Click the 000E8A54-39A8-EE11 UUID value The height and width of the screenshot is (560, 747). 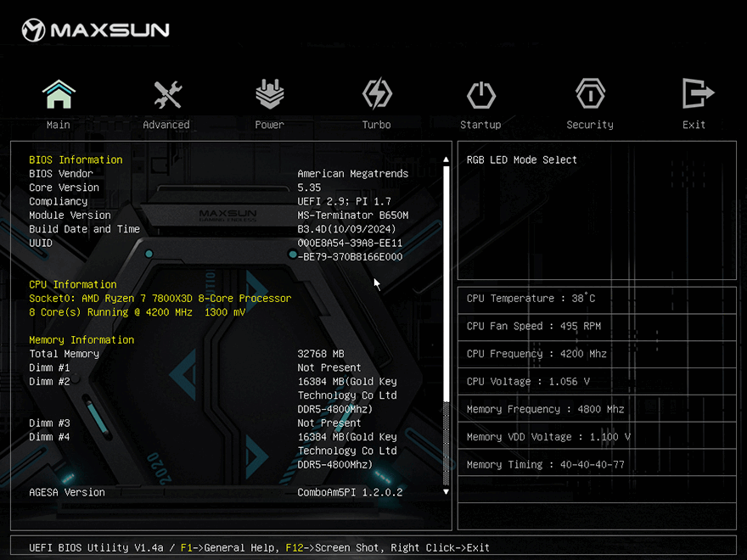pyautogui.click(x=350, y=243)
